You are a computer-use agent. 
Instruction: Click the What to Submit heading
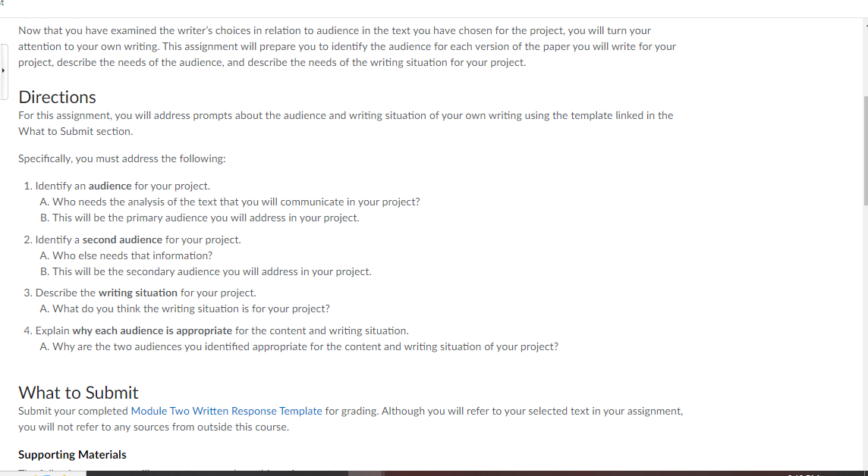point(78,393)
